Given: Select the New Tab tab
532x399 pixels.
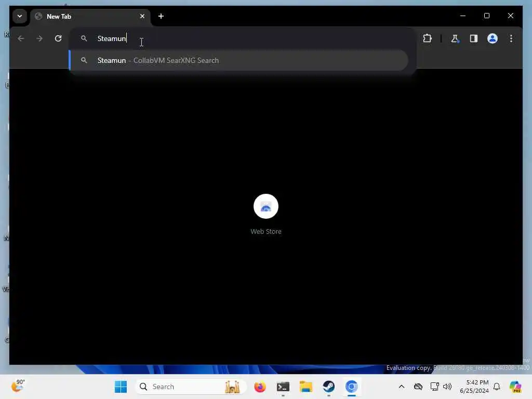Looking at the screenshot, I should [90, 16].
